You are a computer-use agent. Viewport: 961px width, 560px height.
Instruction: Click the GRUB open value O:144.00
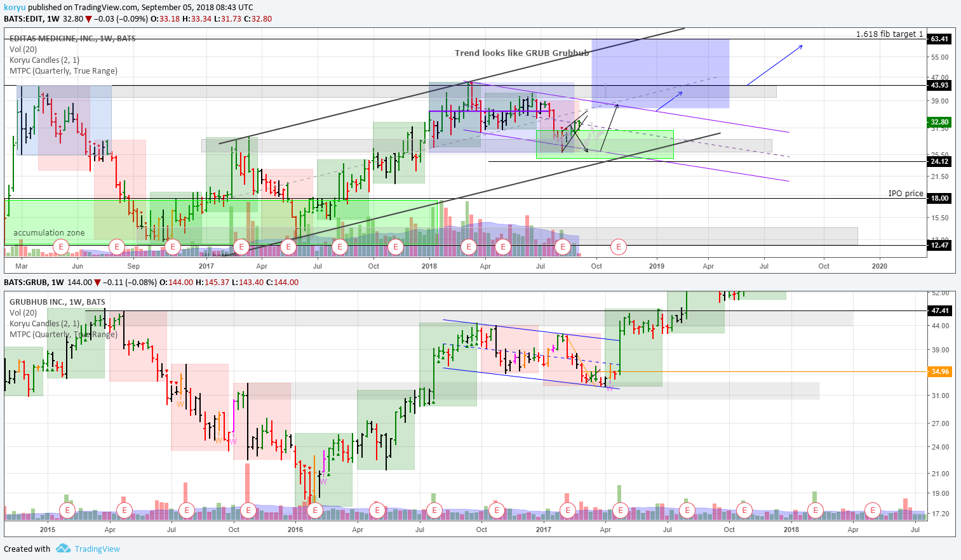point(175,282)
